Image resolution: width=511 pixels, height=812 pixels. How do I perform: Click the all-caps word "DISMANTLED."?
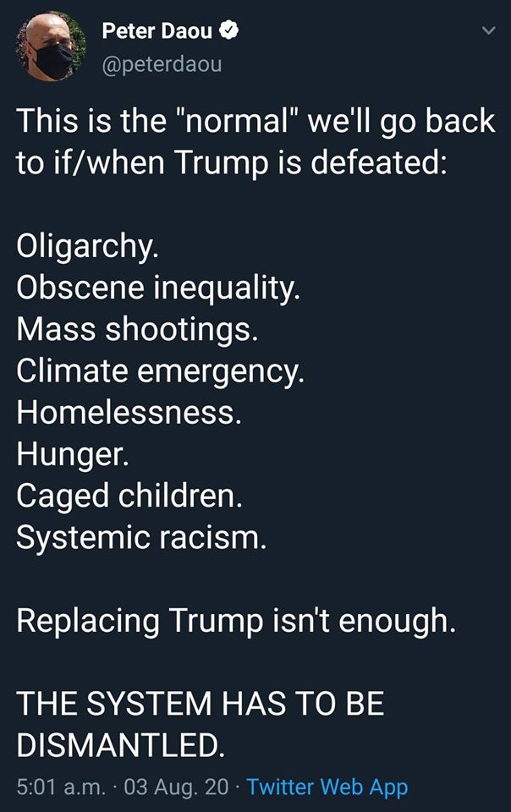(x=121, y=744)
